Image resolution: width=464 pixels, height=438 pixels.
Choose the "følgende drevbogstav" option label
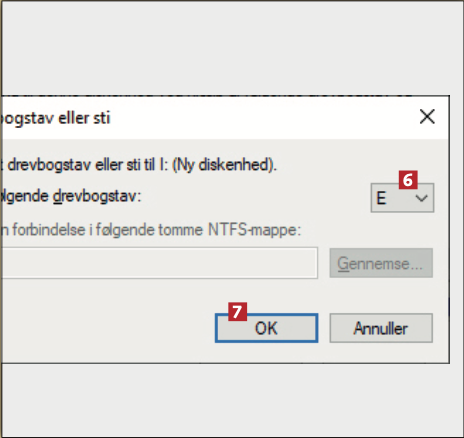(x=71, y=196)
